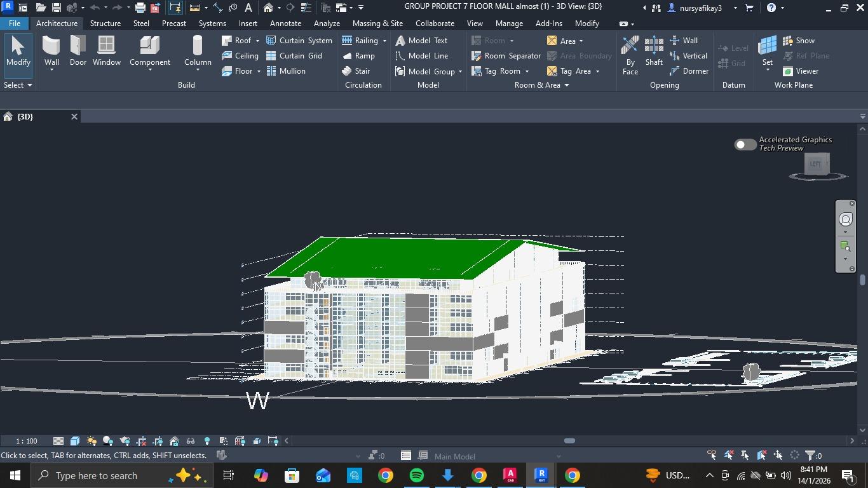Expand the Roof dropdown arrow
This screenshot has height=488, width=868.
[x=257, y=41]
